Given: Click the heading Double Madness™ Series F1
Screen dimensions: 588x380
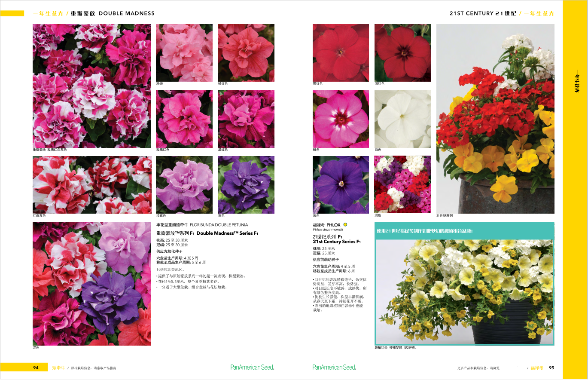Looking at the screenshot, I should (227, 233).
